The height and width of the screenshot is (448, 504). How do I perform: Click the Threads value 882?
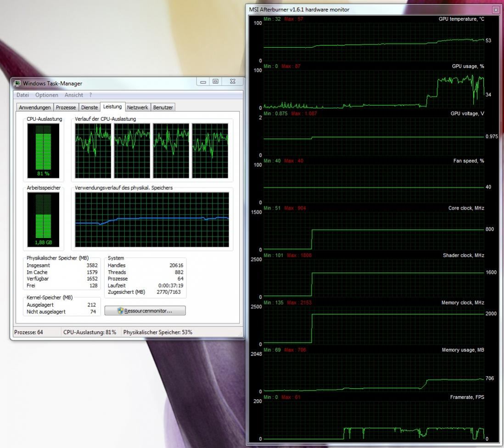(x=179, y=272)
